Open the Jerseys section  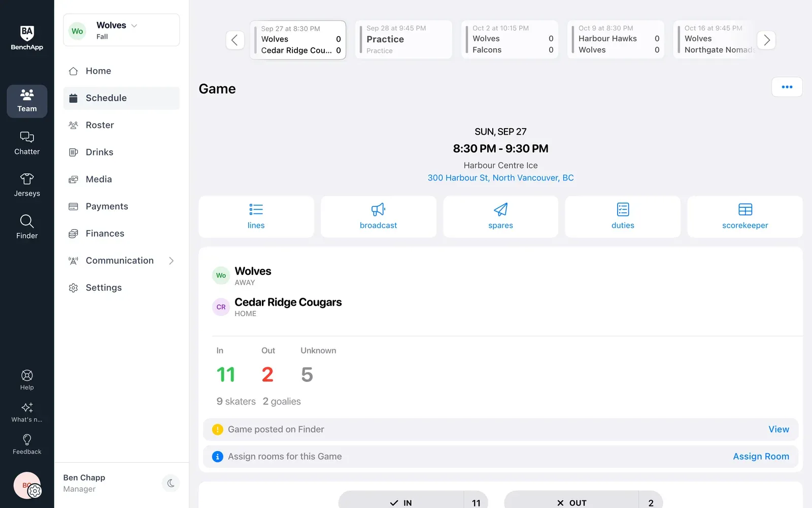pos(27,185)
